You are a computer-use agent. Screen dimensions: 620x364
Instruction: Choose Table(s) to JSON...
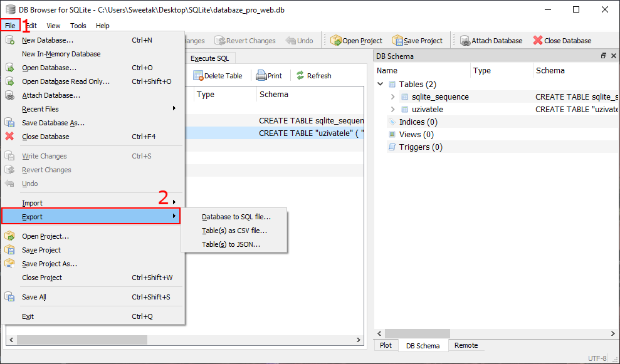pos(231,244)
